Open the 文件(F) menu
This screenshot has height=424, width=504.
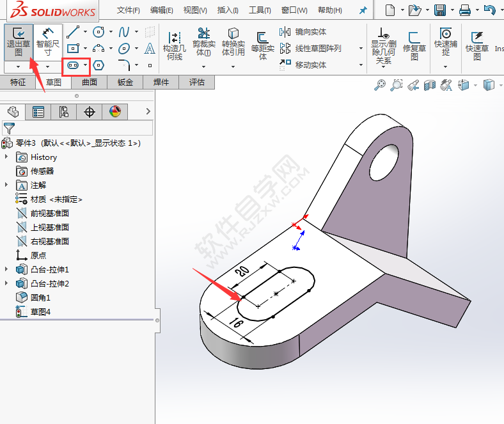coord(129,10)
